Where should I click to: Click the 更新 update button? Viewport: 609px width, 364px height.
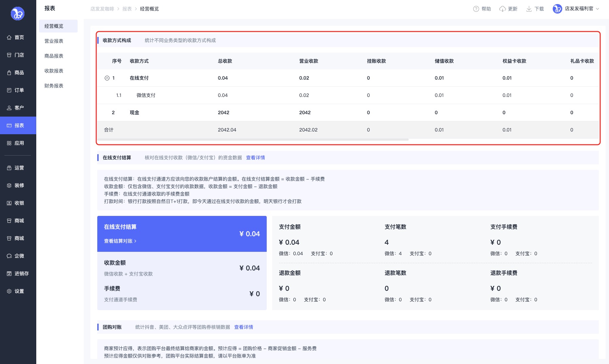[x=508, y=9]
